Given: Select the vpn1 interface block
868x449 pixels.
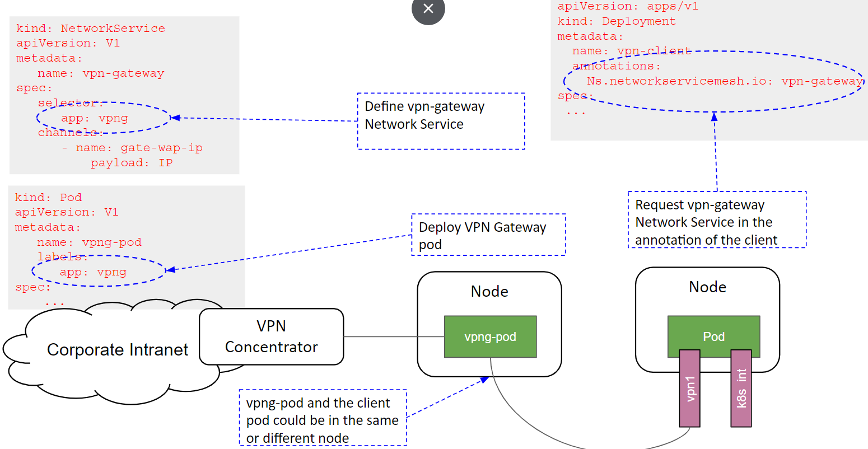Looking at the screenshot, I should (x=690, y=388).
